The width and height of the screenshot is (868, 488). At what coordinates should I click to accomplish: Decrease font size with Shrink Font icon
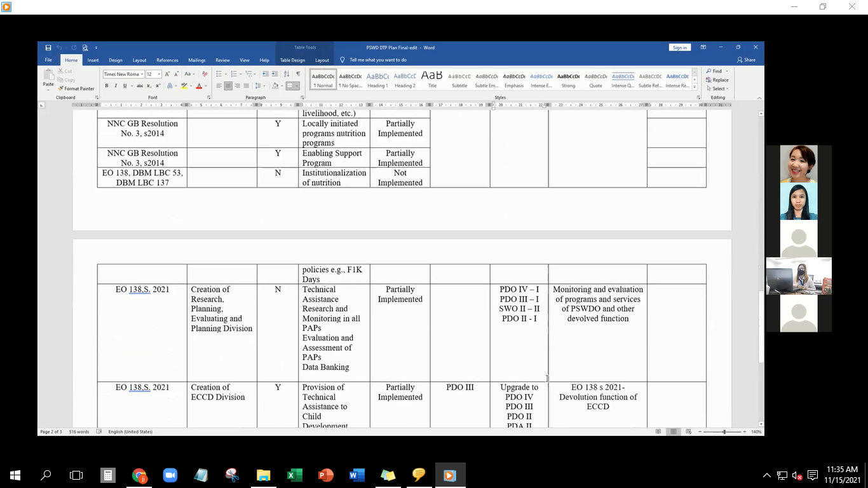[x=176, y=74]
